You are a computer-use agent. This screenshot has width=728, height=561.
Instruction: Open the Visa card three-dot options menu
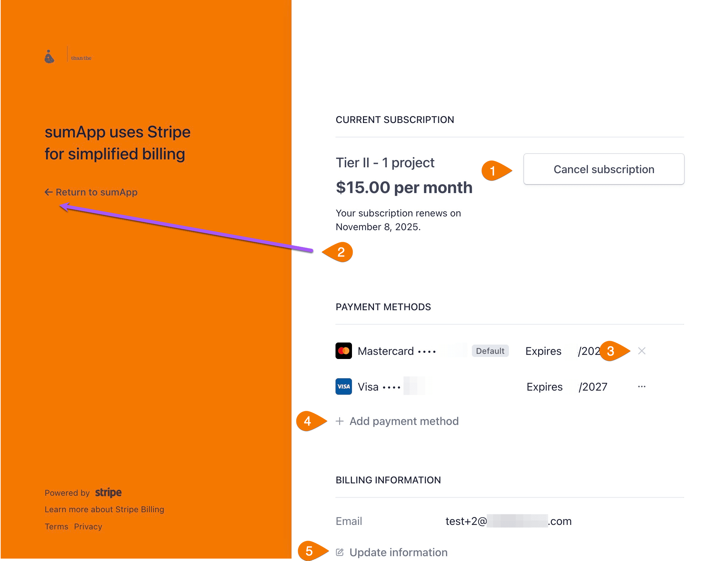pyautogui.click(x=641, y=386)
